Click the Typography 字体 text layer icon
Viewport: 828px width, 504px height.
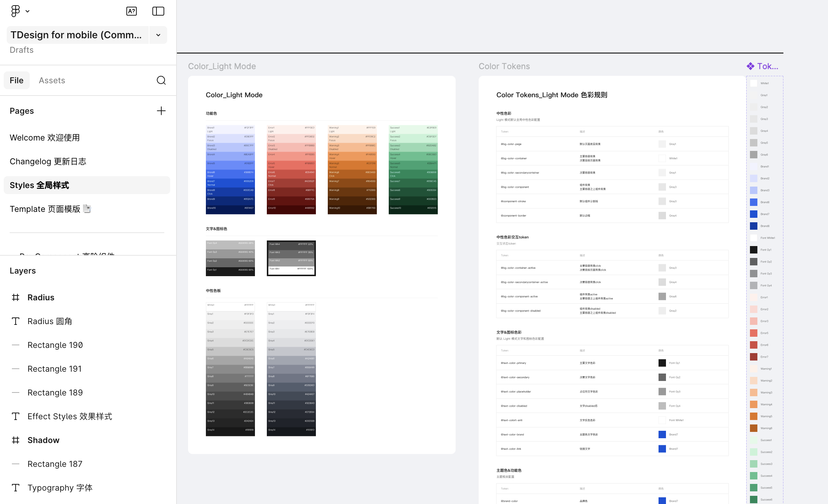click(16, 488)
